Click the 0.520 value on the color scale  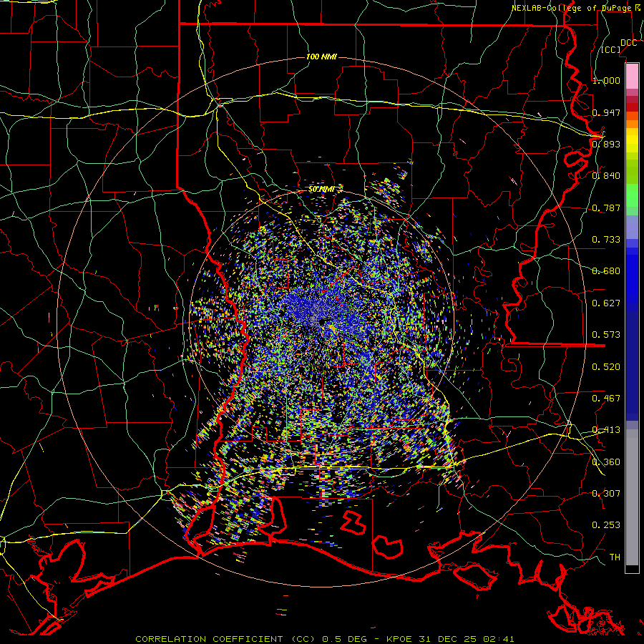tap(606, 366)
